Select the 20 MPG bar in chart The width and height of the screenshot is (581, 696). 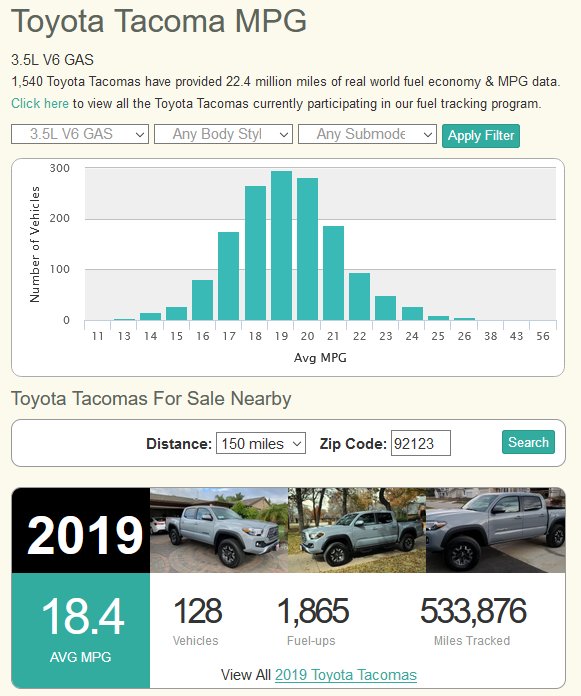coord(308,249)
